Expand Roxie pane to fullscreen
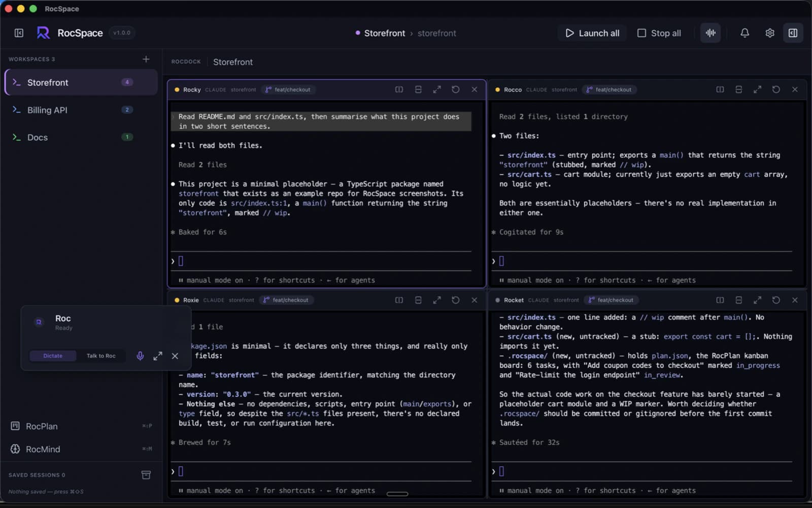 (436, 300)
